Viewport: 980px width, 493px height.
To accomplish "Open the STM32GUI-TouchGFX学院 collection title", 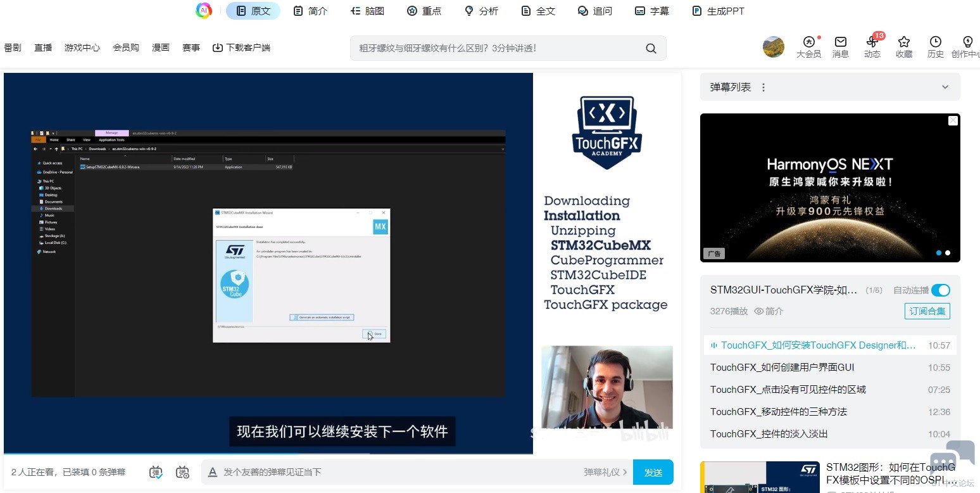I will 784,290.
